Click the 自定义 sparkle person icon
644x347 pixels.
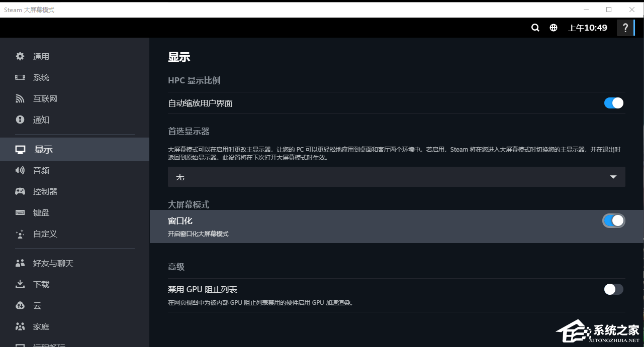pyautogui.click(x=20, y=234)
